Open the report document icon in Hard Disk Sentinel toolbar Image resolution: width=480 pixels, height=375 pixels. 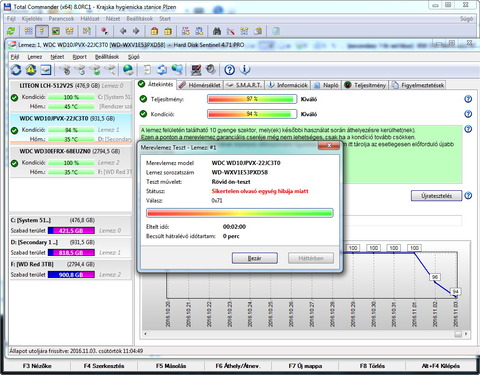[x=147, y=70]
